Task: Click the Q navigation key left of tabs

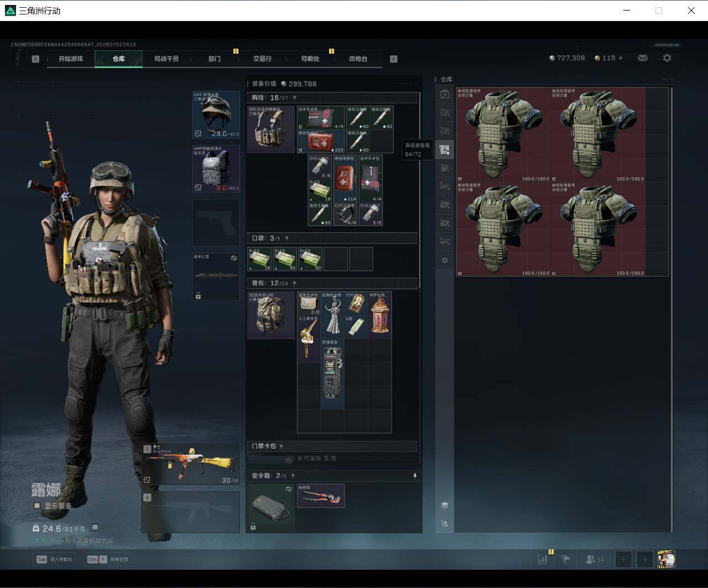Action: point(35,59)
